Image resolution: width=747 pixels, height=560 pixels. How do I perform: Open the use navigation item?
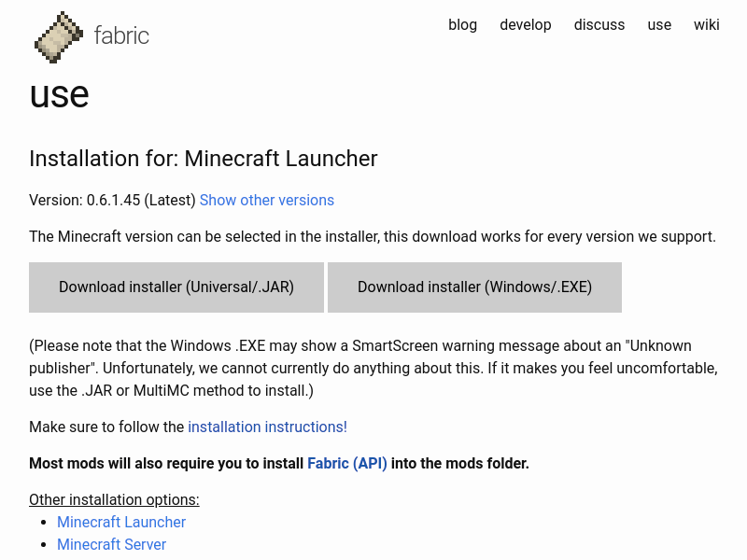[659, 25]
